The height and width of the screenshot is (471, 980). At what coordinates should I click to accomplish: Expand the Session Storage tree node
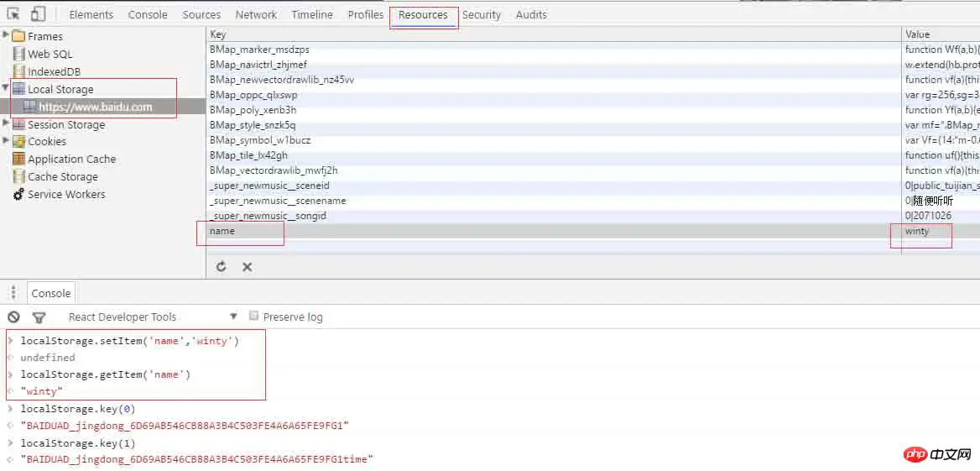click(x=7, y=123)
